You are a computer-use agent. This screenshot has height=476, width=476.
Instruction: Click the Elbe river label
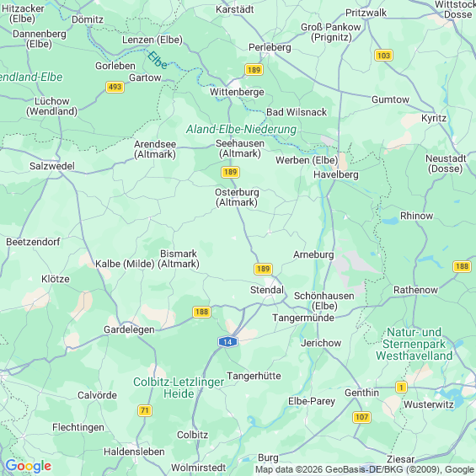point(158,60)
